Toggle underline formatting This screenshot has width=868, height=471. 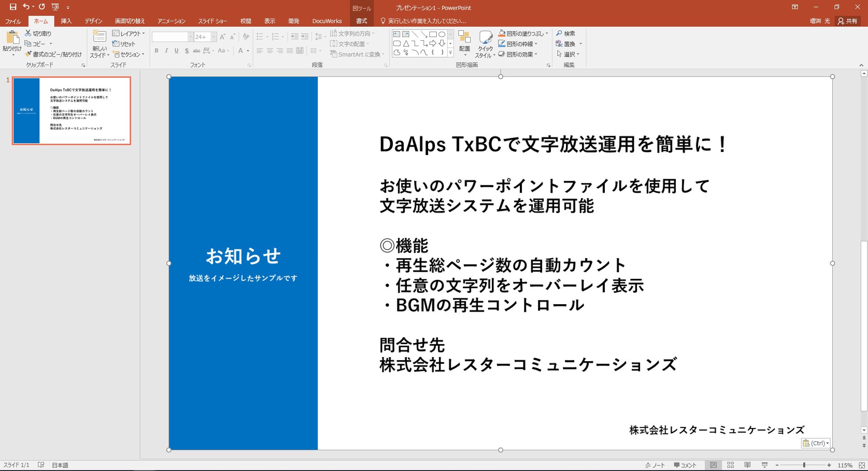click(x=176, y=51)
